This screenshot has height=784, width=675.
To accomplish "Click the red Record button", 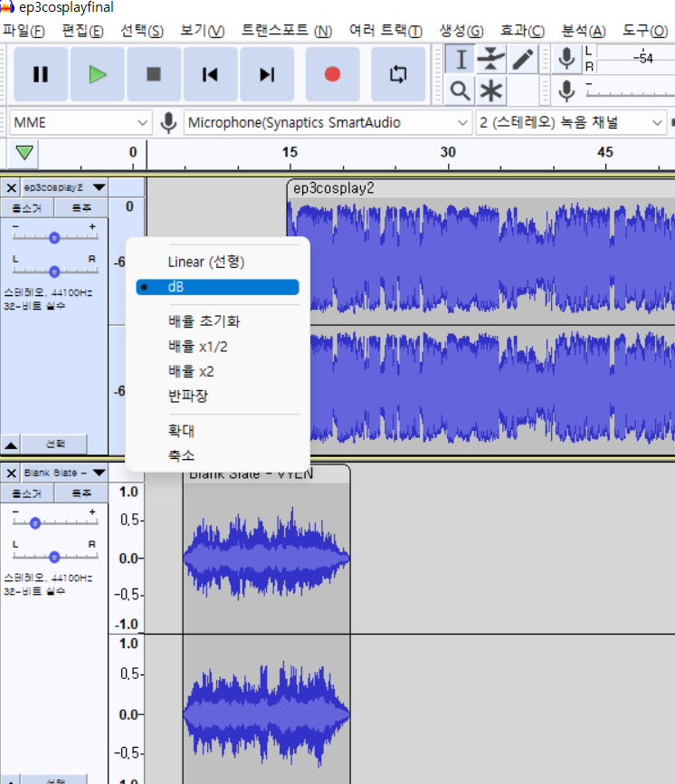I will pos(332,74).
